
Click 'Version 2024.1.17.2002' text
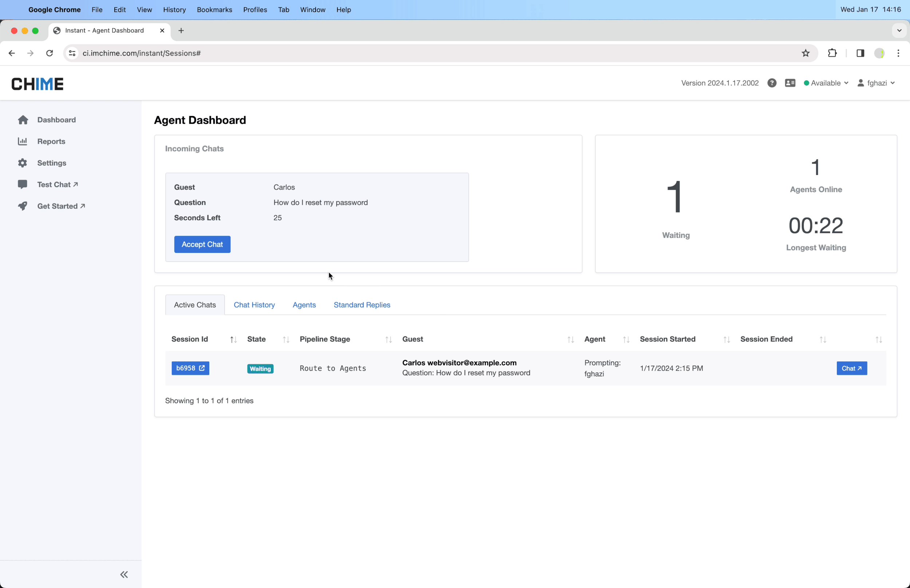tap(720, 83)
